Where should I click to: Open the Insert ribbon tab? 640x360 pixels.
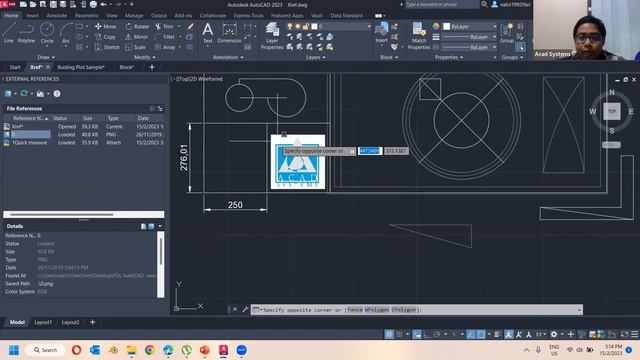(32, 16)
